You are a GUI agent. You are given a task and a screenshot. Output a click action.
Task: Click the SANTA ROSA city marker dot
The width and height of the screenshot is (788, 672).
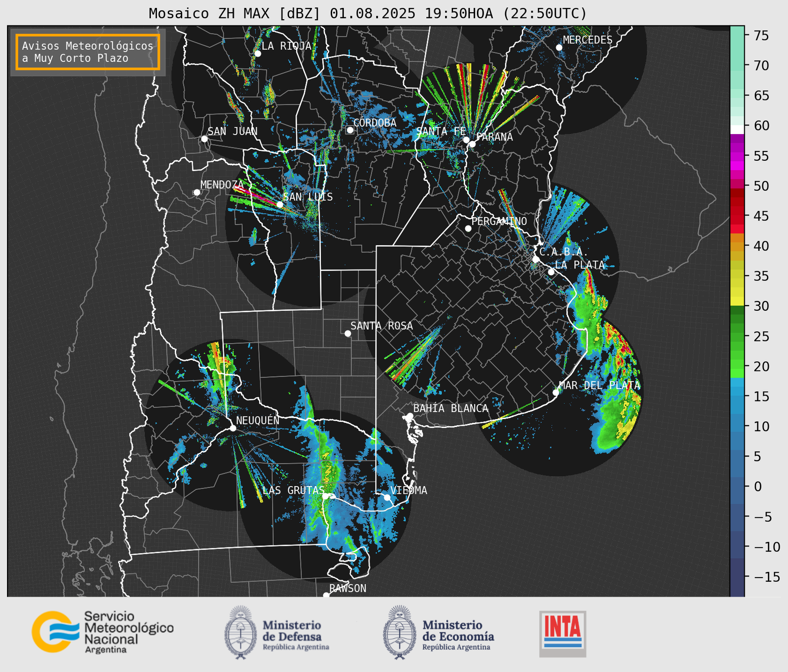tap(348, 333)
